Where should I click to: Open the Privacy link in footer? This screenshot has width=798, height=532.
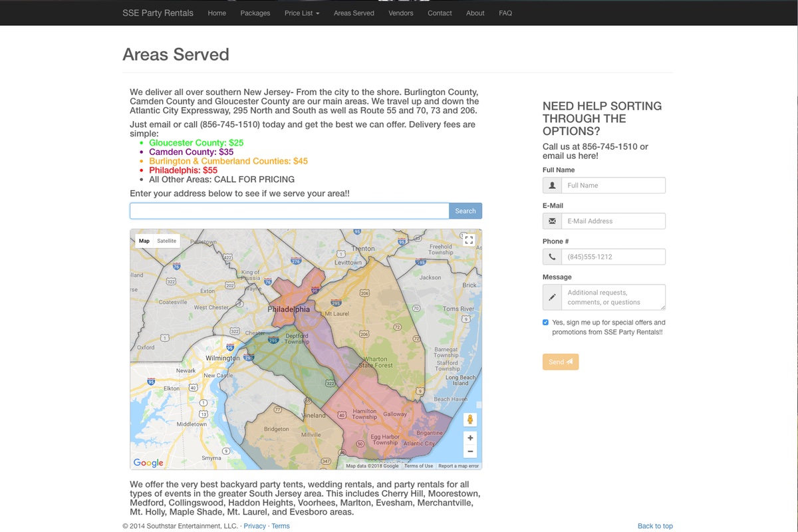pyautogui.click(x=255, y=526)
